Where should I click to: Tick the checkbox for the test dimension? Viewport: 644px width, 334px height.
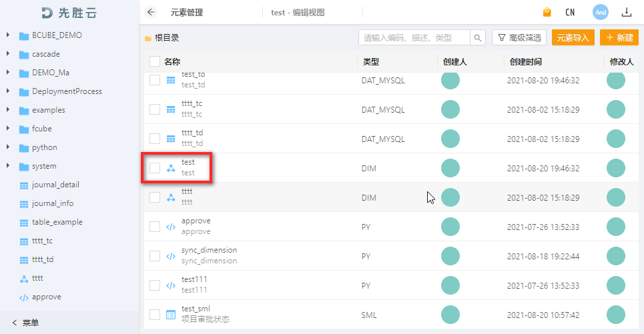pyautogui.click(x=155, y=168)
